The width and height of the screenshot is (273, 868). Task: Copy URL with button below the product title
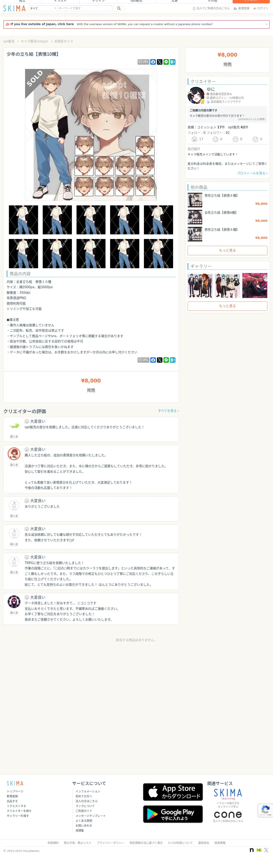[x=143, y=62]
